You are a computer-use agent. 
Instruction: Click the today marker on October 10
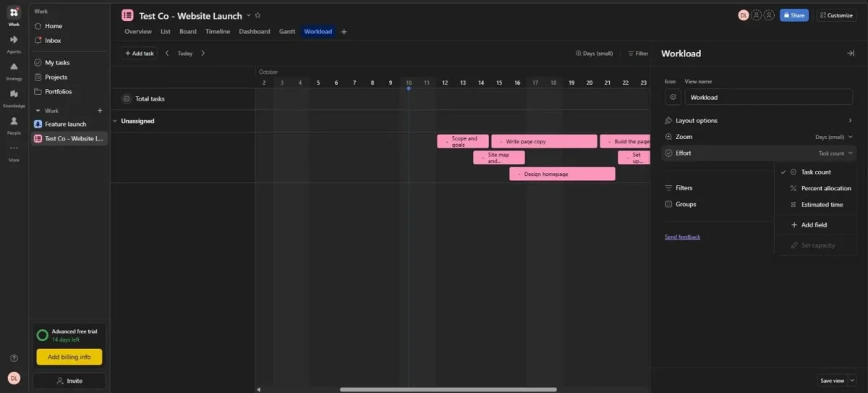click(409, 88)
